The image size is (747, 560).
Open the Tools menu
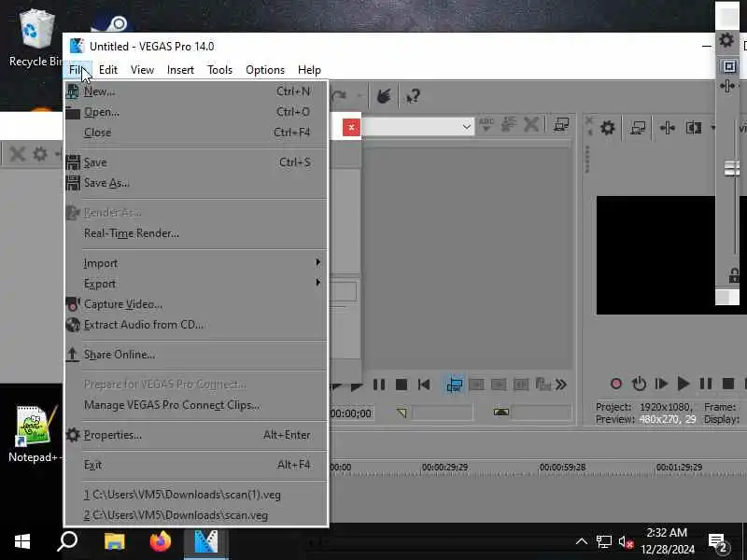coord(219,70)
